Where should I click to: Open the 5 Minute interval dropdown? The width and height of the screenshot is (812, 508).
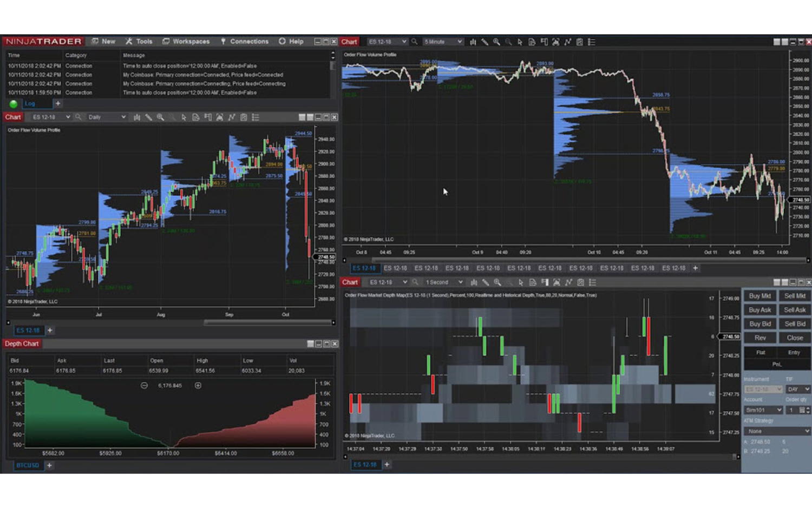pos(443,41)
